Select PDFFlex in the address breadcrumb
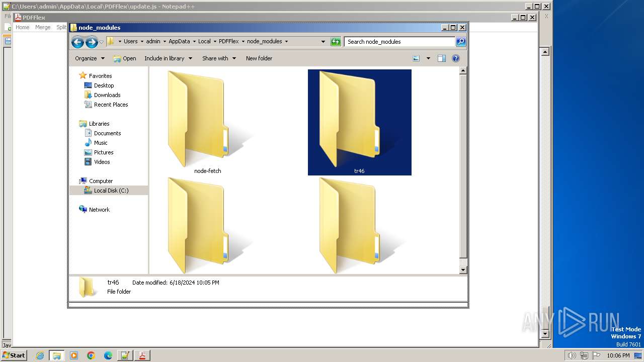This screenshot has width=644, height=362. point(228,42)
